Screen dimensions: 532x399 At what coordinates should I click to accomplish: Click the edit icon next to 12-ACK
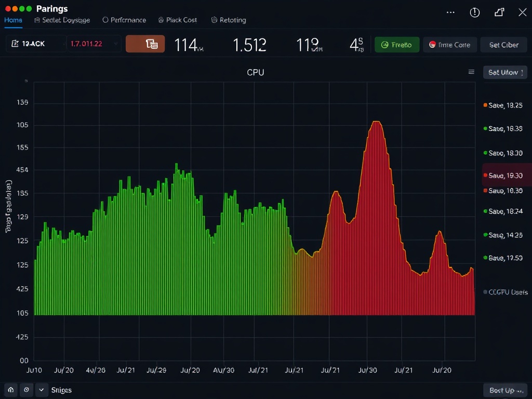click(16, 44)
